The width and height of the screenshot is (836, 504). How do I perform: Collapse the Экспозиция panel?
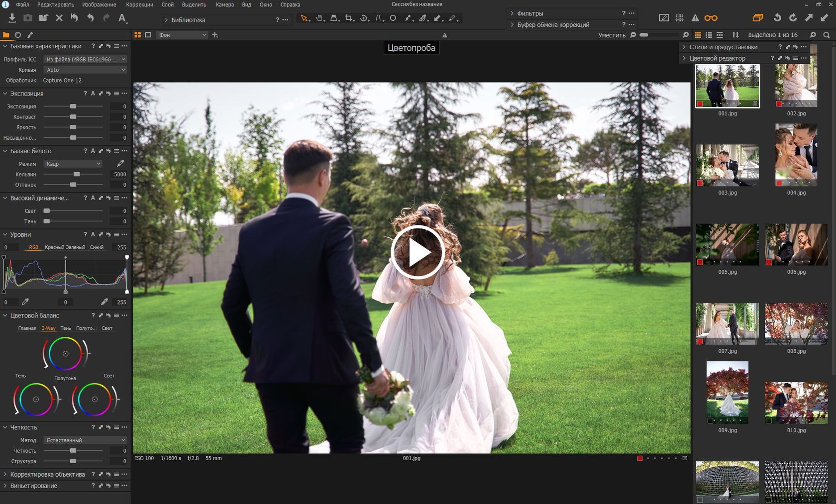(x=5, y=94)
